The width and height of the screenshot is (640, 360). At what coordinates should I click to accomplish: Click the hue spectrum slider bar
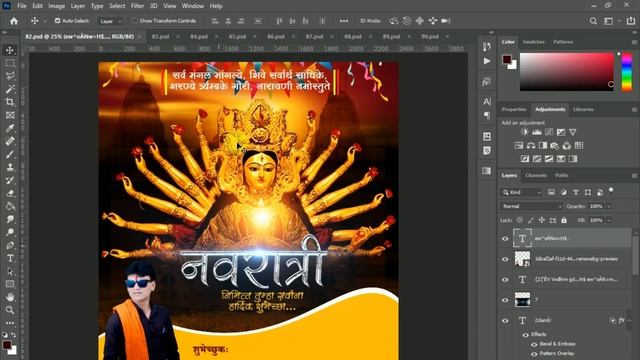[627, 72]
